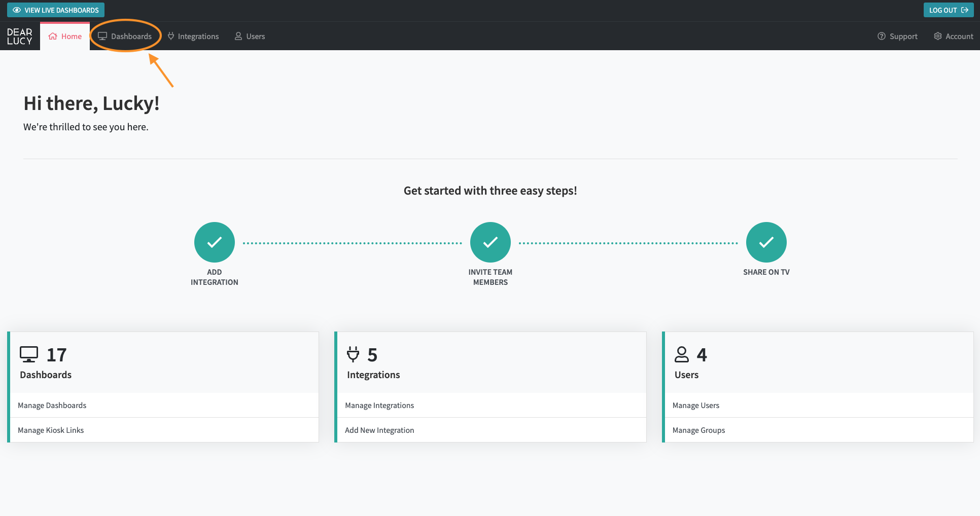Click the logout arrow icon
The width and height of the screenshot is (980, 516).
(965, 10)
